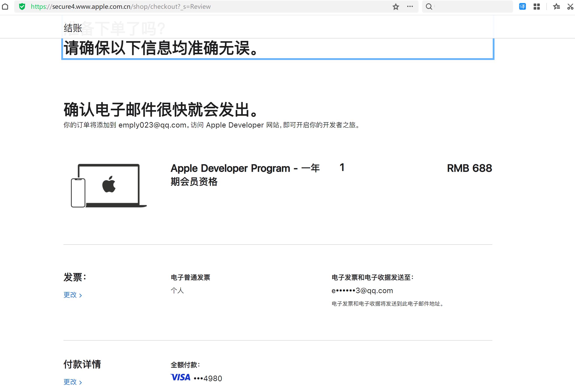Click the VISA card logo

(x=180, y=377)
